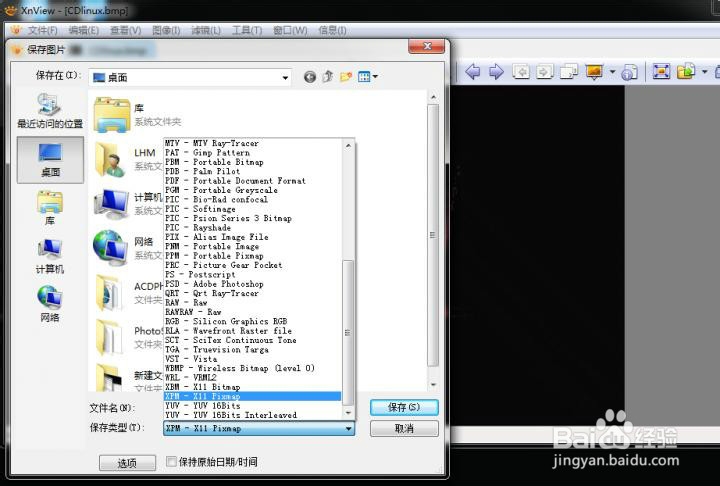Viewport: 720px width, 486px height.
Task: Open the view menu icon in save dialog
Action: 364,77
